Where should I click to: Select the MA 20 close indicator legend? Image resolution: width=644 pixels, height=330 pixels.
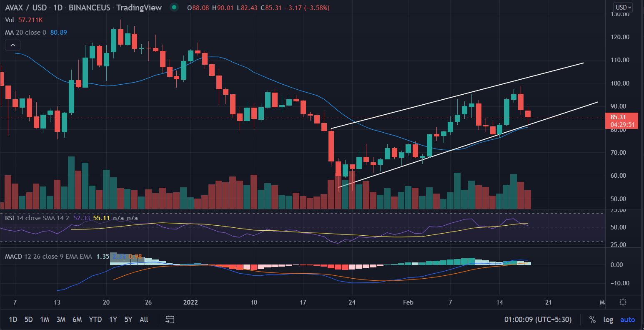(x=26, y=32)
